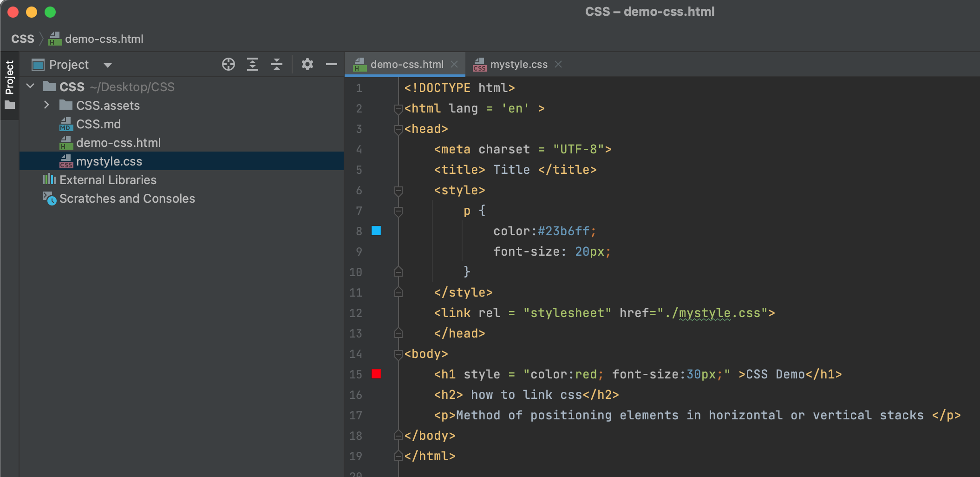Click the red color swatch on line 15
980x477 pixels.
pos(376,374)
